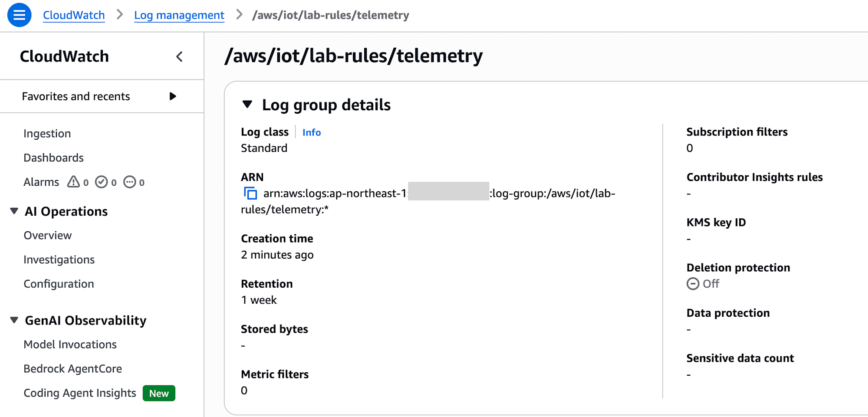The width and height of the screenshot is (868, 417).
Task: Expand Favorites and recents
Action: tap(173, 96)
